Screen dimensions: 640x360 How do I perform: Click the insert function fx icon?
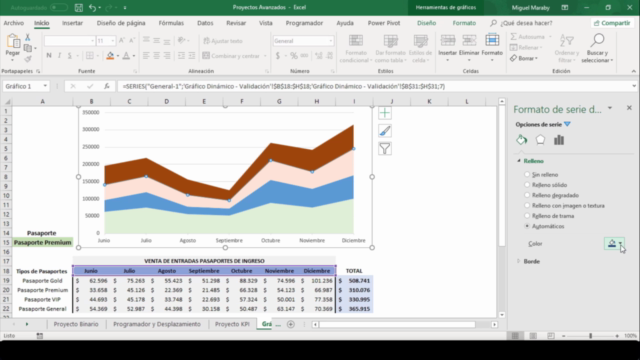click(107, 86)
